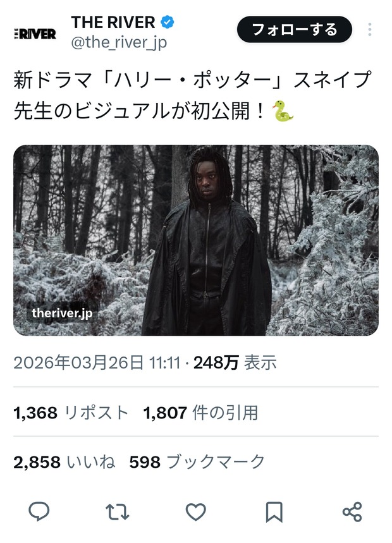The width and height of the screenshot is (392, 543).
Task: Click the 598 ブックマーク count
Action: pos(197,462)
